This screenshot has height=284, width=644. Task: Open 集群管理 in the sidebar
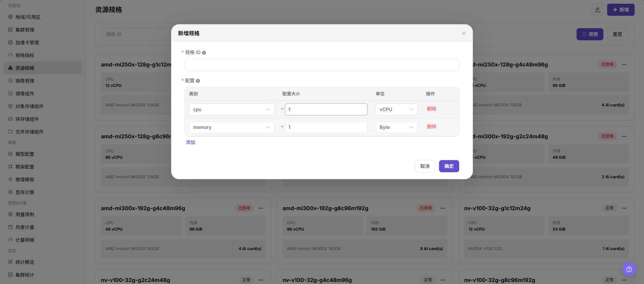click(x=43, y=30)
